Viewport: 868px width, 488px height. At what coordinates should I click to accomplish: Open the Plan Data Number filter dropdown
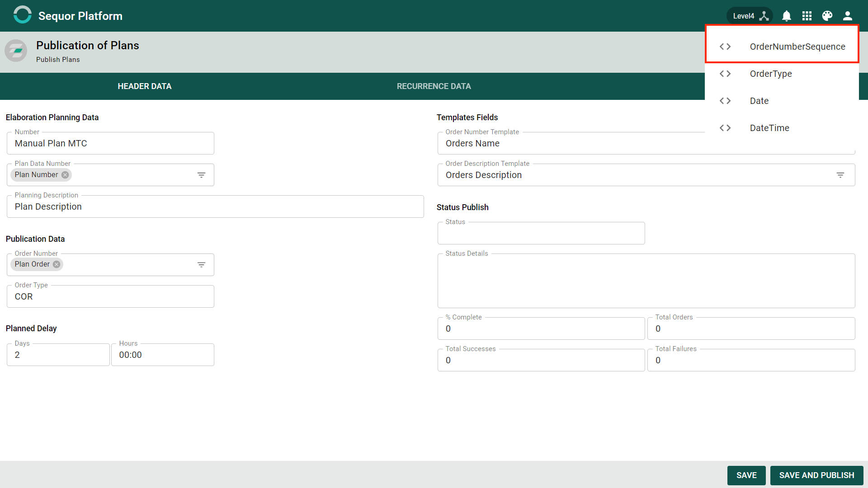coord(202,175)
